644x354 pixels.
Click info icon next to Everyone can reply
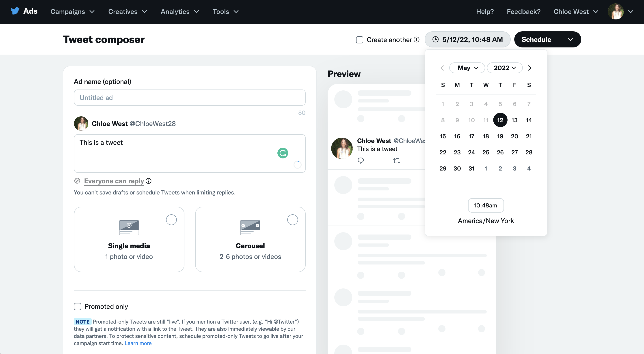(149, 181)
